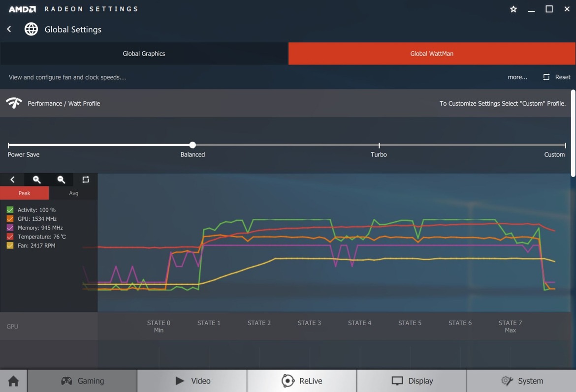Open the System section
Viewport: 576px width, 392px height.
pyautogui.click(x=522, y=381)
